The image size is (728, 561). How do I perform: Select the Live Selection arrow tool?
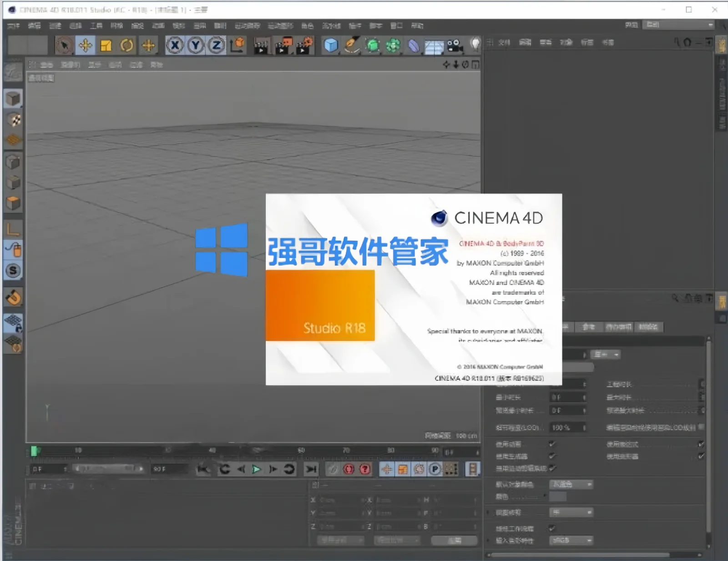click(x=64, y=45)
